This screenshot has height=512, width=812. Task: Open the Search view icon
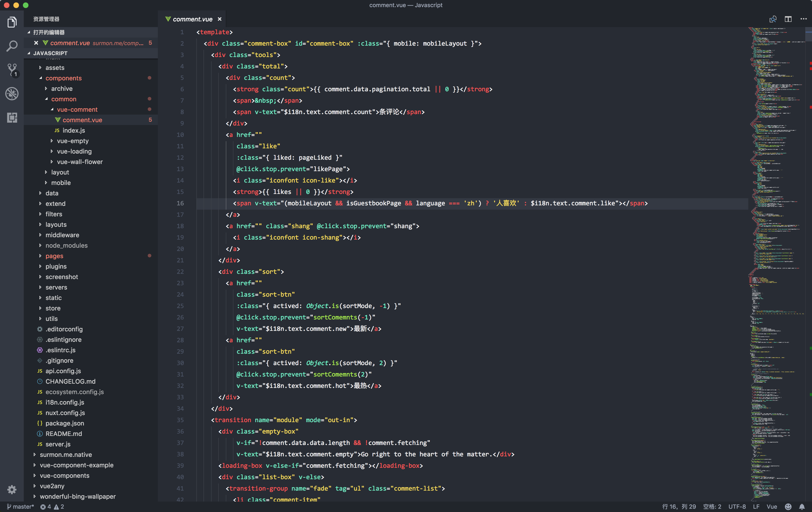(x=12, y=46)
